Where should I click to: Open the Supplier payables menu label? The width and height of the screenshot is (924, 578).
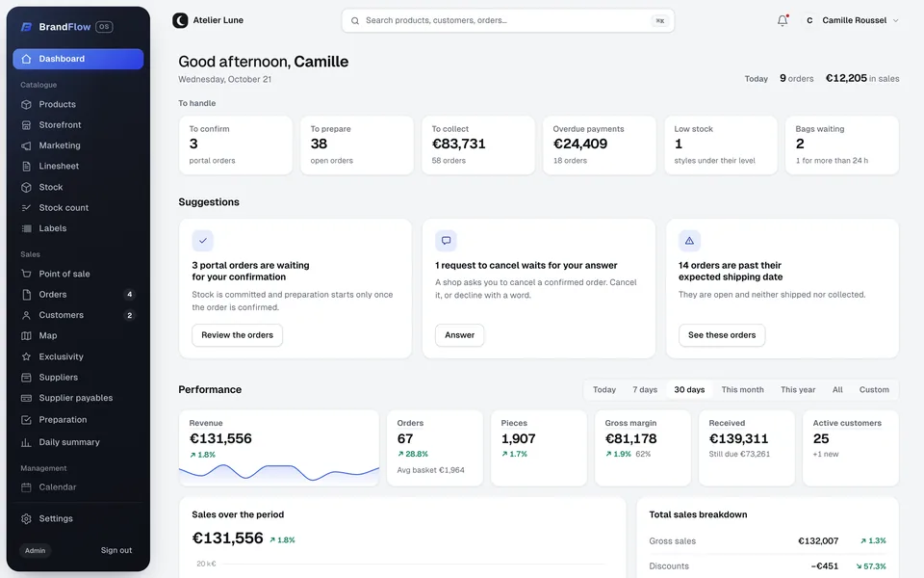point(76,398)
